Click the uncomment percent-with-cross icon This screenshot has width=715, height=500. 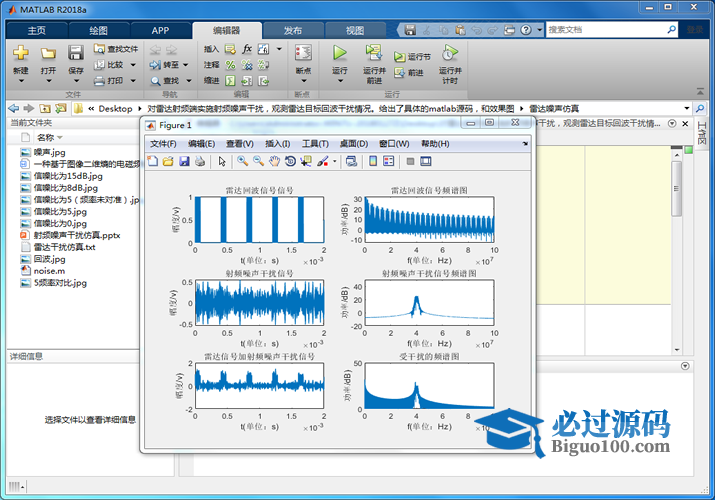pos(247,65)
